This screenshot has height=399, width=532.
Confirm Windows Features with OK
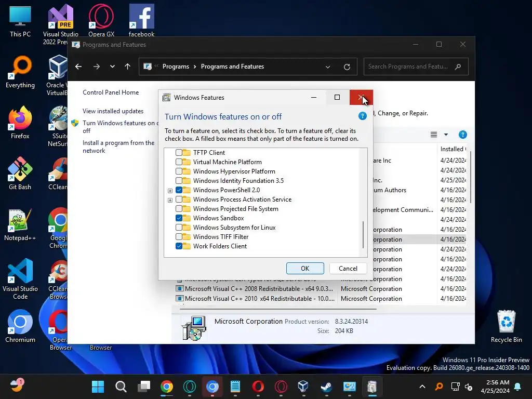(x=305, y=269)
